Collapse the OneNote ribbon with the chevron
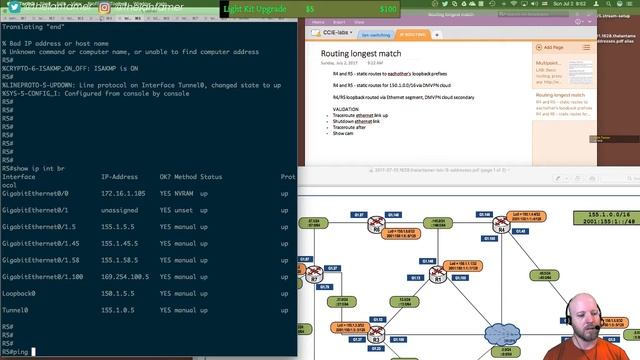The height and width of the screenshot is (360, 640). pyautogui.click(x=590, y=22)
